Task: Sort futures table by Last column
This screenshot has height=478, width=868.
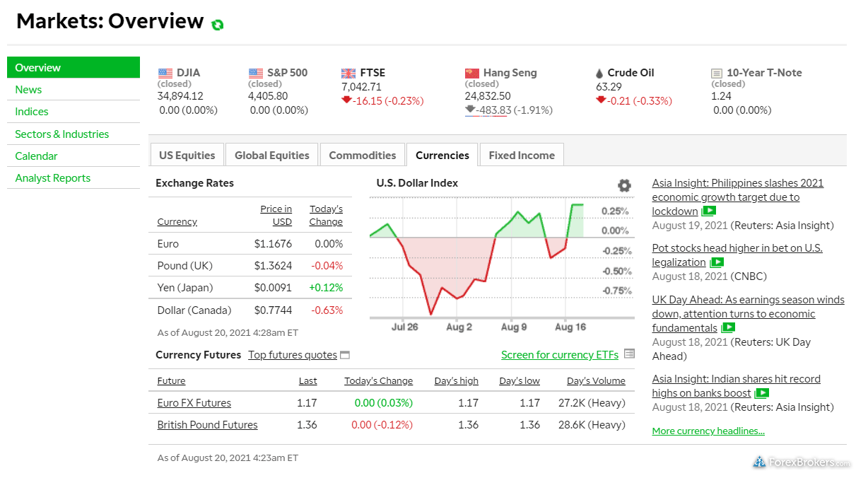Action: [x=307, y=380]
